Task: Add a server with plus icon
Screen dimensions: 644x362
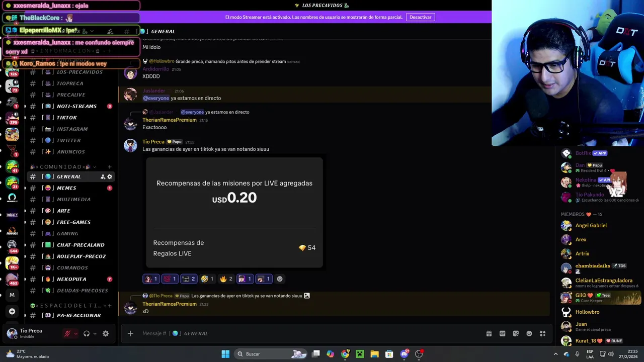Action: pos(12,311)
